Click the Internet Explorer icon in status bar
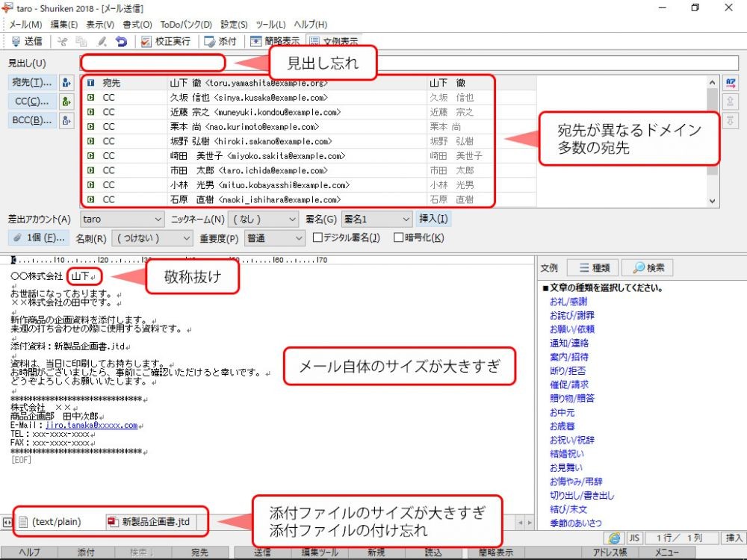Viewport: 747px width, 560px height. [615, 538]
